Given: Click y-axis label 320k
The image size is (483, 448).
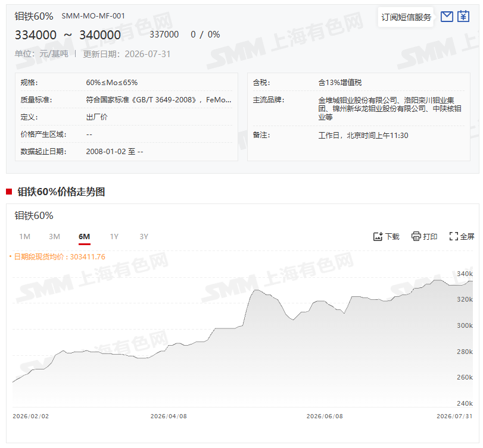Looking at the screenshot, I should point(465,299).
